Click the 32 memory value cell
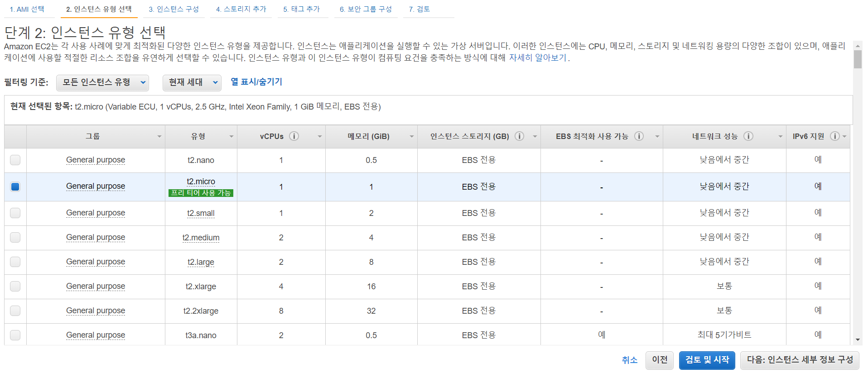868x373 pixels. coord(371,311)
